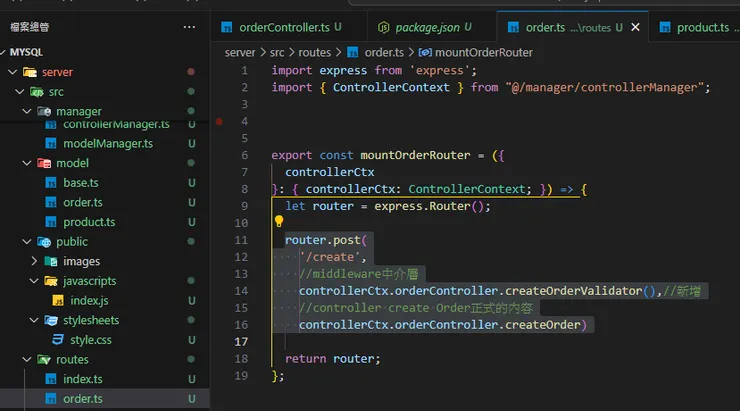The image size is (740, 411).
Task: Click the routes folder icon
Action: click(44, 360)
